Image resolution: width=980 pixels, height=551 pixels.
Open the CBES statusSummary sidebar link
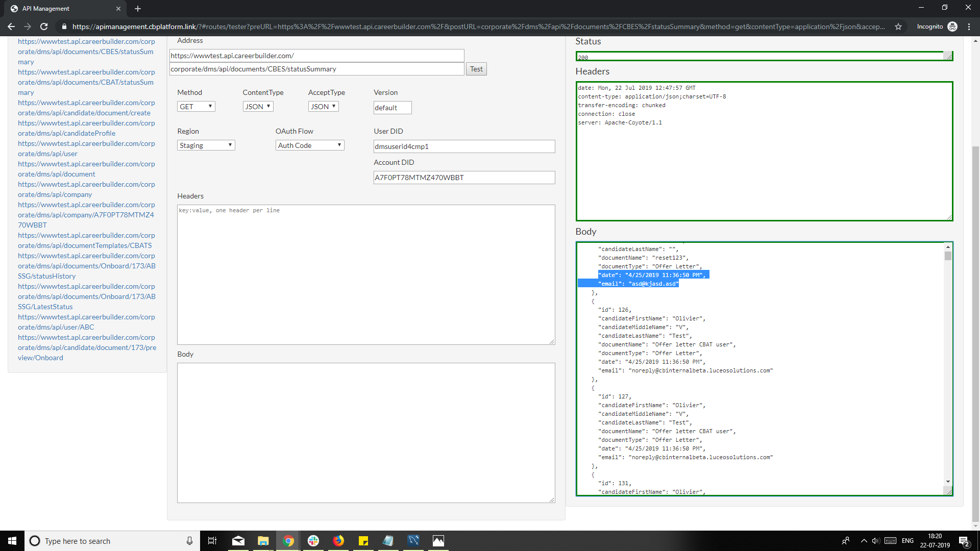coord(86,52)
